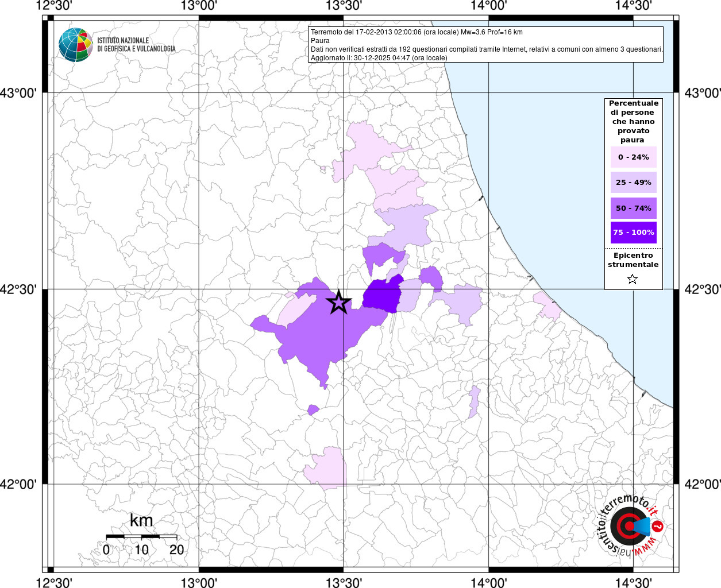
Task: Click the Istituto Nazionale di Geofisica text
Action: 136,45
